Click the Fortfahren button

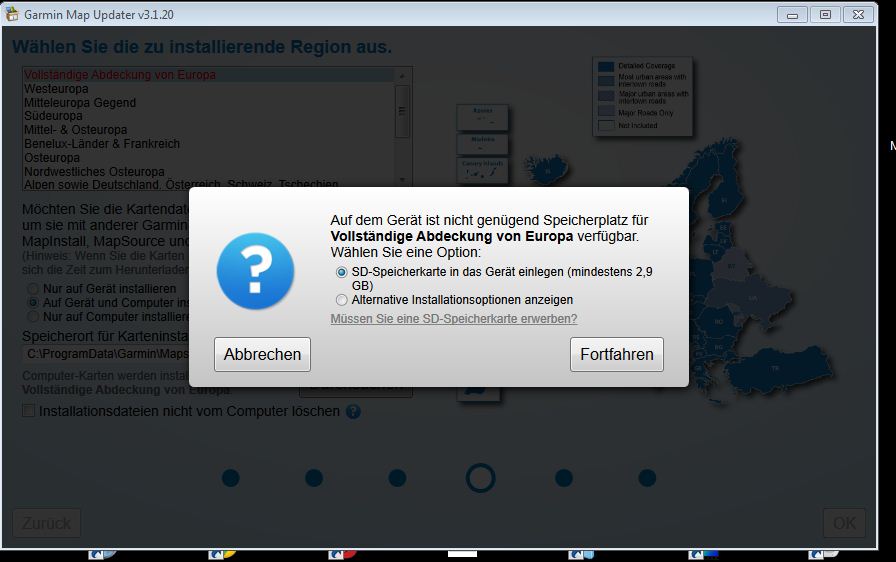click(617, 354)
